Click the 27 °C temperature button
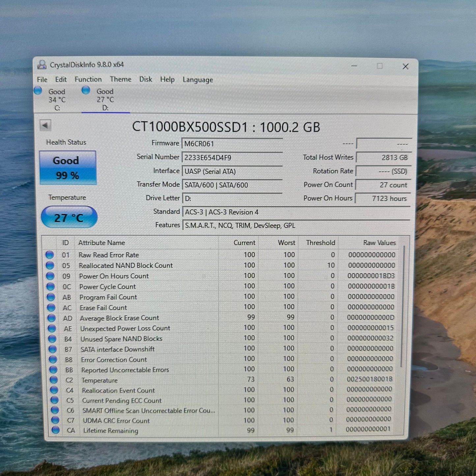 coord(69,217)
